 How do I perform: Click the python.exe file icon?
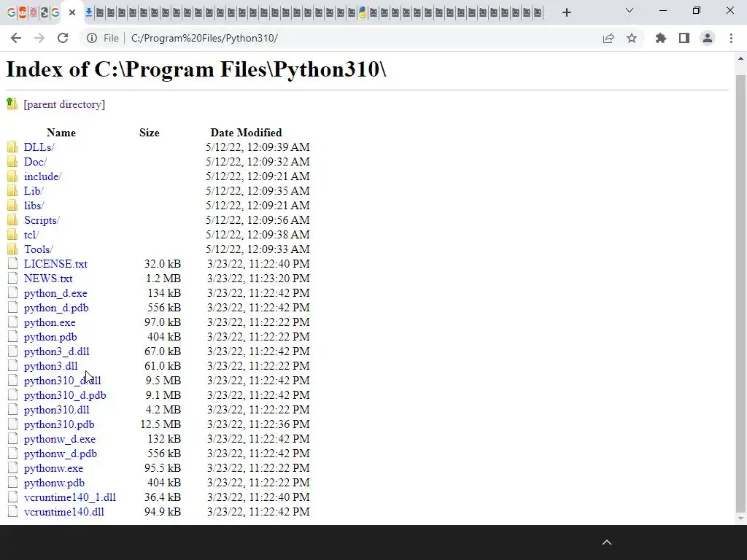(13, 322)
